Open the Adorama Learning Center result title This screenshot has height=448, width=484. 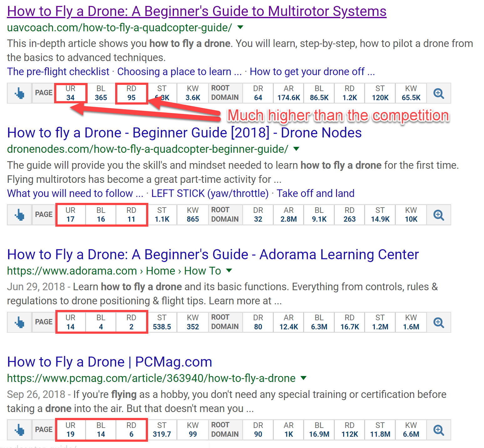tap(213, 255)
